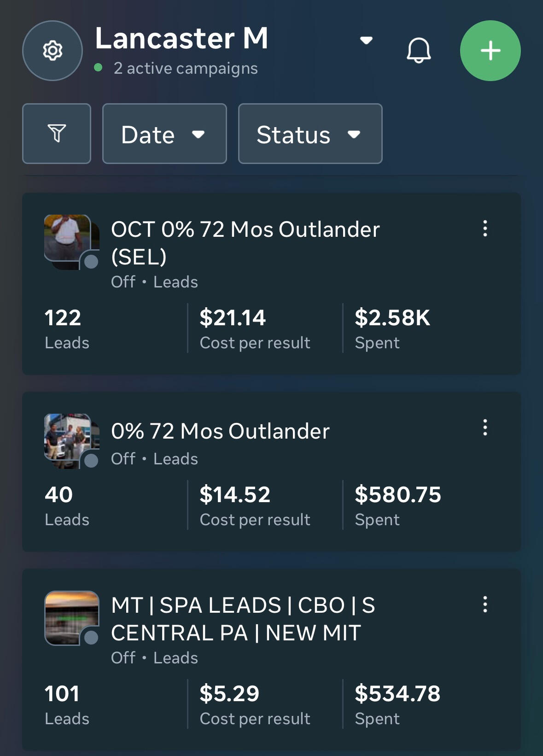This screenshot has height=756, width=543.
Task: Toggle status dot on 0% 72 Mos Outlander thumbnail
Action: coord(91,460)
